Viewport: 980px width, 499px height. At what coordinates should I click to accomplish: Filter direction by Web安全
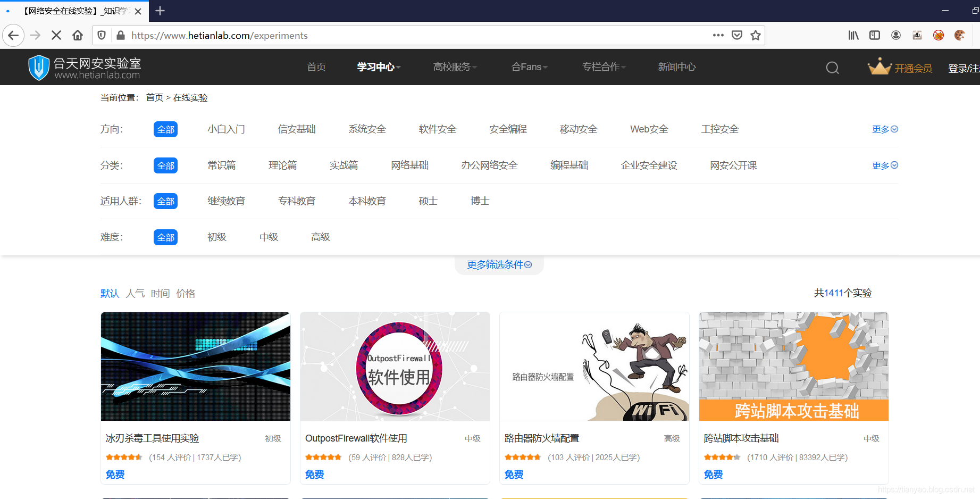pyautogui.click(x=649, y=129)
